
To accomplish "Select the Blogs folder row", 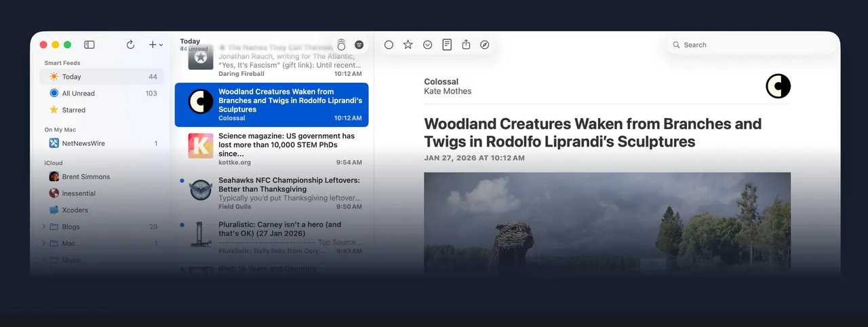I will pyautogui.click(x=102, y=227).
